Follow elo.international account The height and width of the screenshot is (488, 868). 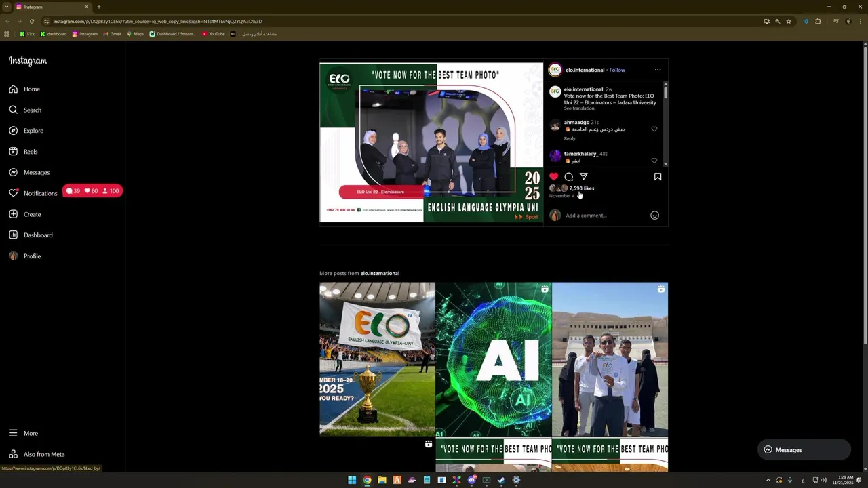pyautogui.click(x=617, y=70)
